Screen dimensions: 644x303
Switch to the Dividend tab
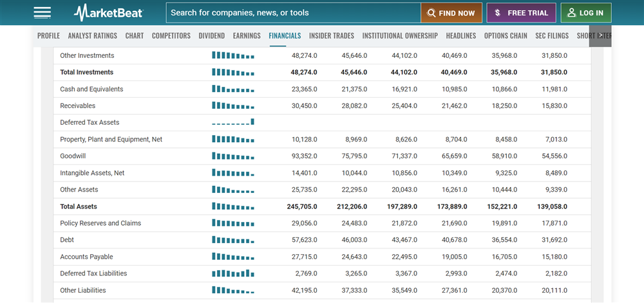212,36
